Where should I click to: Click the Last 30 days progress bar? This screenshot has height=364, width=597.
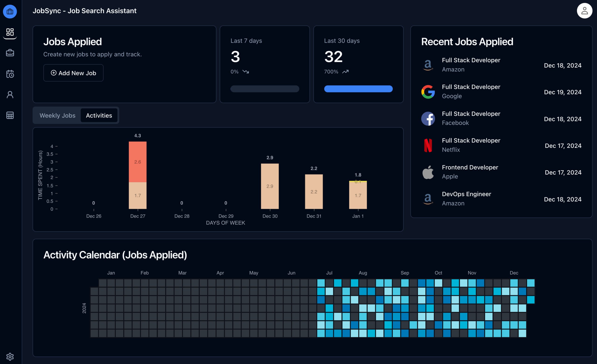pyautogui.click(x=358, y=89)
